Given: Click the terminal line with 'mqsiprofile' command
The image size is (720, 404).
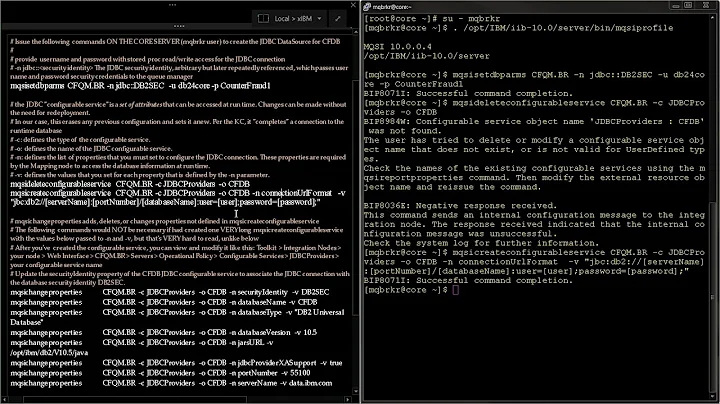Looking at the screenshot, I should 518,28.
